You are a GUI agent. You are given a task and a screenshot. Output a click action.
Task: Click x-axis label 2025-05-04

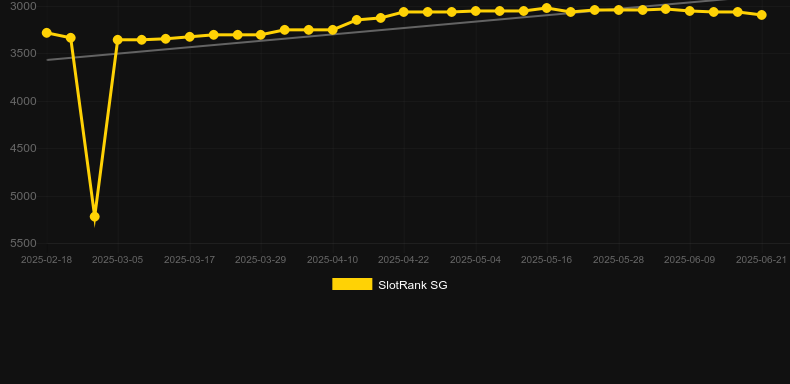click(x=475, y=260)
